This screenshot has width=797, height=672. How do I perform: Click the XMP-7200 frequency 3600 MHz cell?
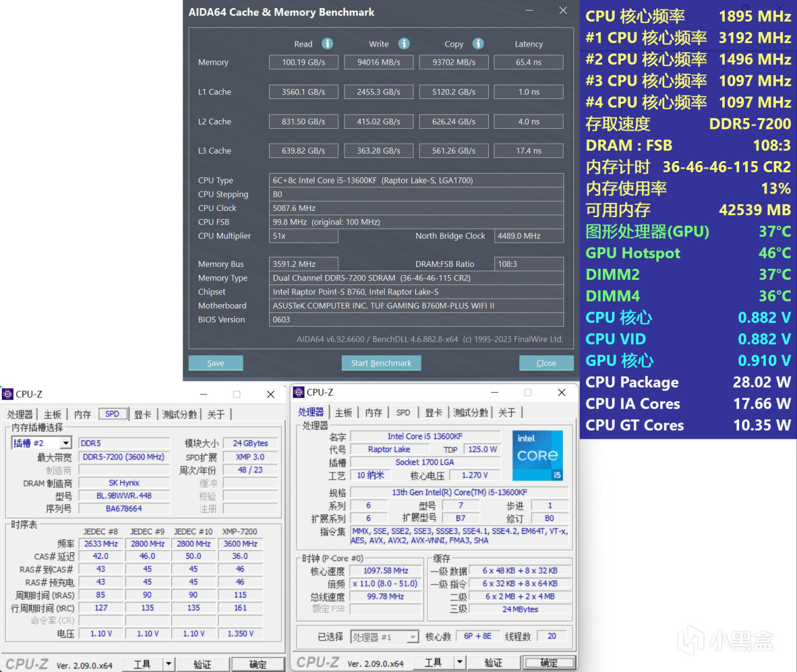(x=240, y=544)
